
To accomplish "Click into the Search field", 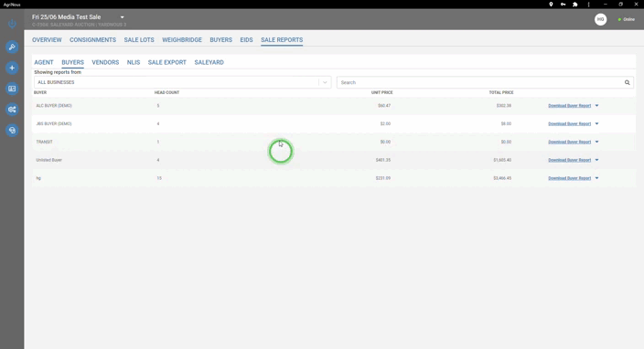I will pyautogui.click(x=479, y=82).
